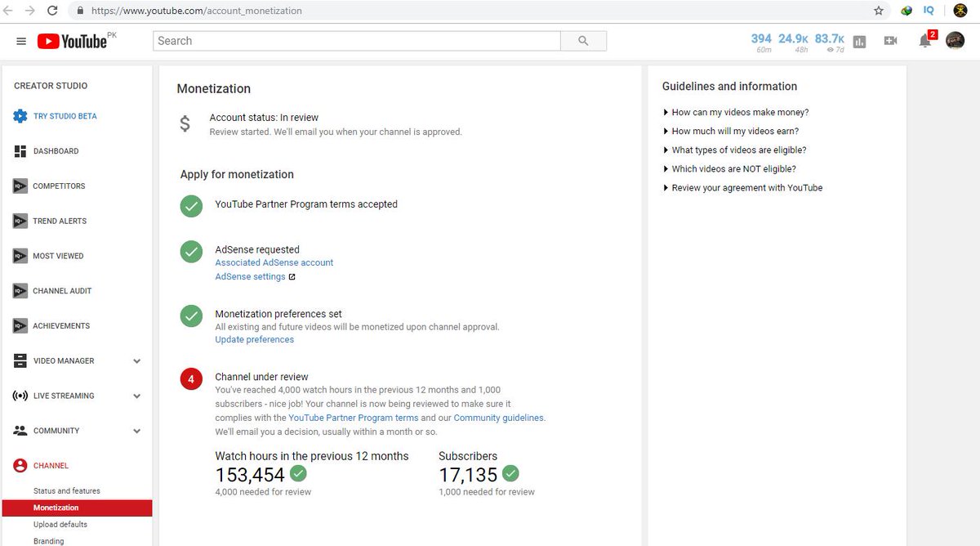Screen dimensions: 980x546
Task: Click the Competitors vidIQ icon
Action: [x=20, y=186]
